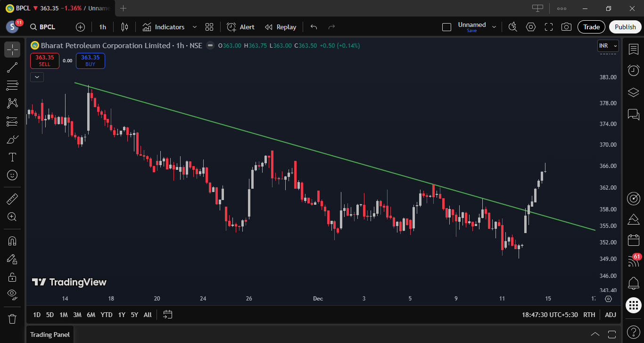The width and height of the screenshot is (644, 343).
Task: Open the Indicators dialog
Action: click(x=164, y=27)
